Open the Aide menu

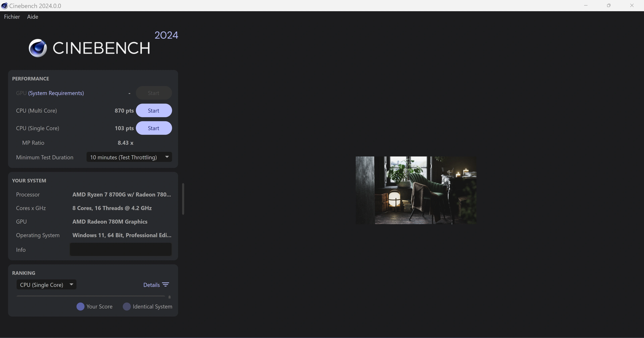pos(32,16)
